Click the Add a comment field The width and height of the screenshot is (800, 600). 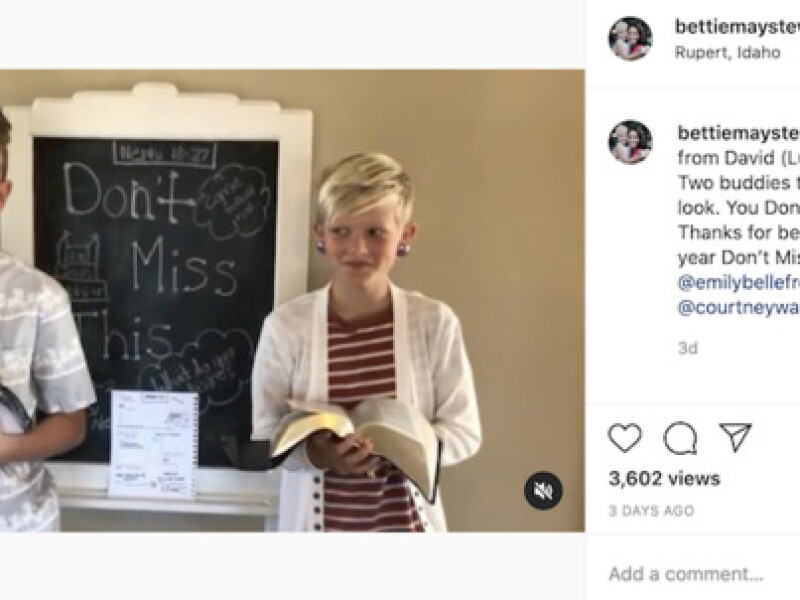pos(704,574)
